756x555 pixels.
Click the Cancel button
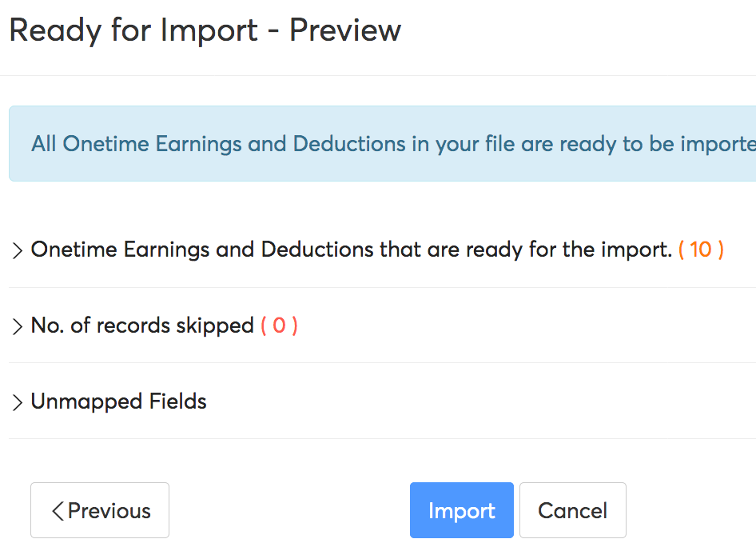(x=572, y=510)
